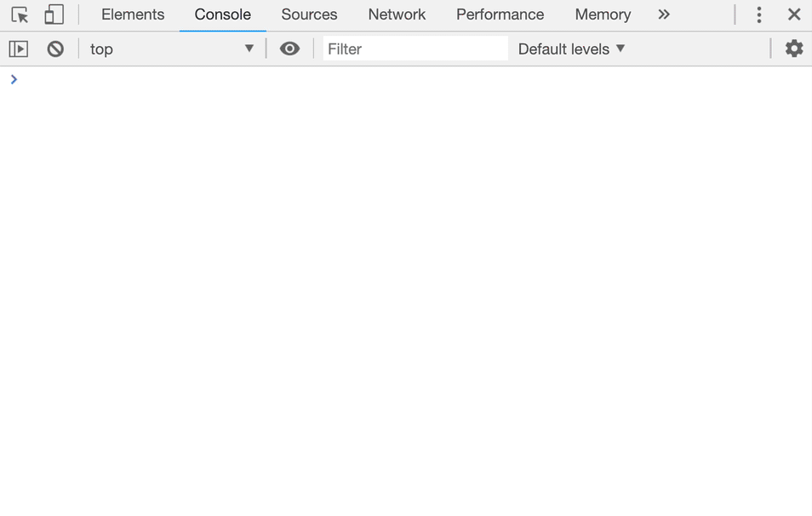The image size is (812, 516).
Task: Open the Performance panel
Action: tap(500, 14)
